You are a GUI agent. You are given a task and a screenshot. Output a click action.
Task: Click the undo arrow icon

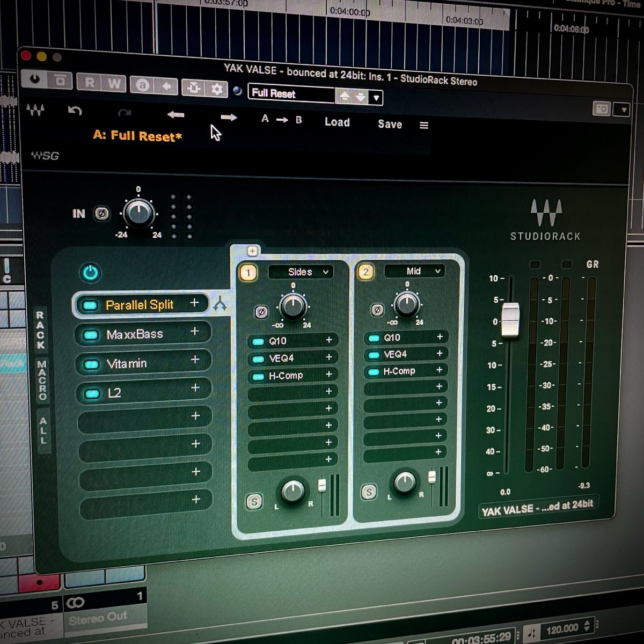pyautogui.click(x=75, y=111)
